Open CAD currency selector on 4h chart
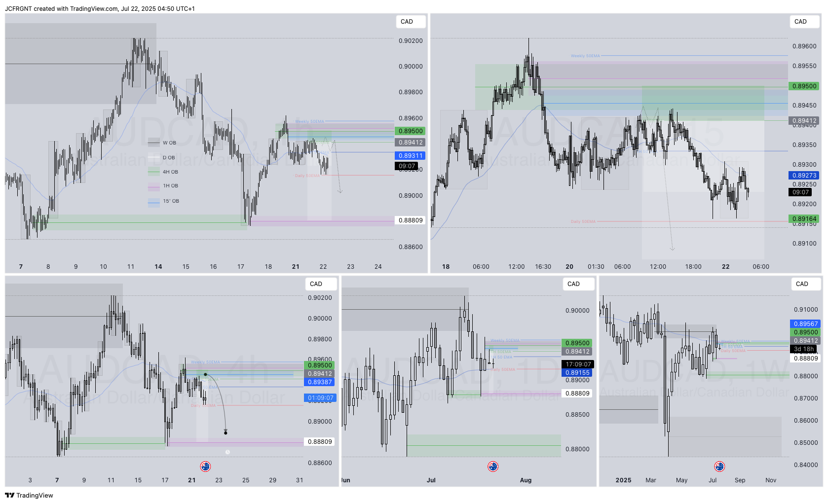This screenshot has width=828, height=504. point(320,284)
